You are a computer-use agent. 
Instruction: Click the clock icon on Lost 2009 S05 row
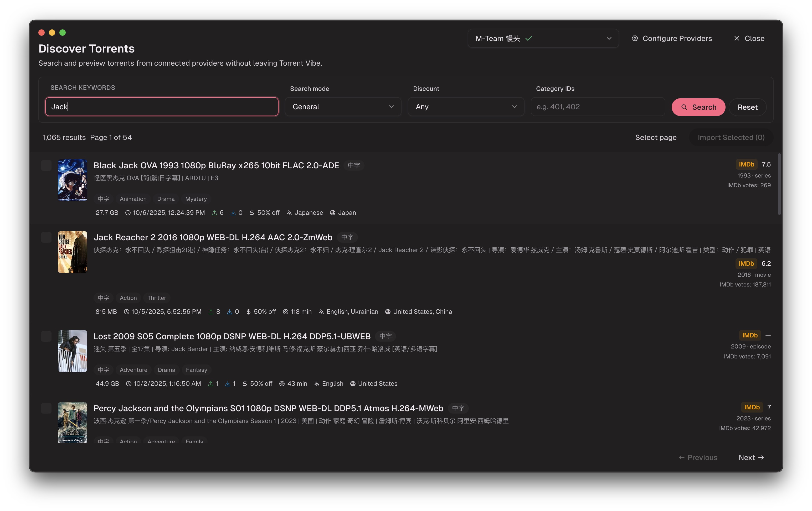click(129, 384)
